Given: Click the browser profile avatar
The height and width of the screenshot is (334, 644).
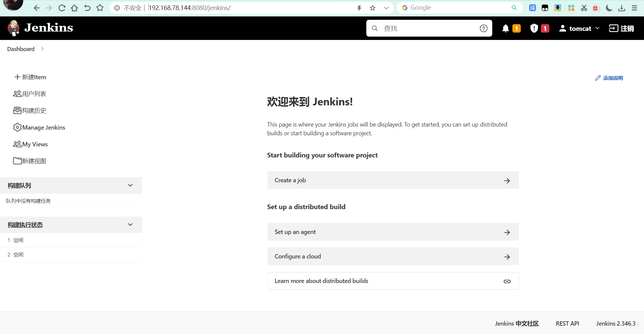Looking at the screenshot, I should (13, 4).
